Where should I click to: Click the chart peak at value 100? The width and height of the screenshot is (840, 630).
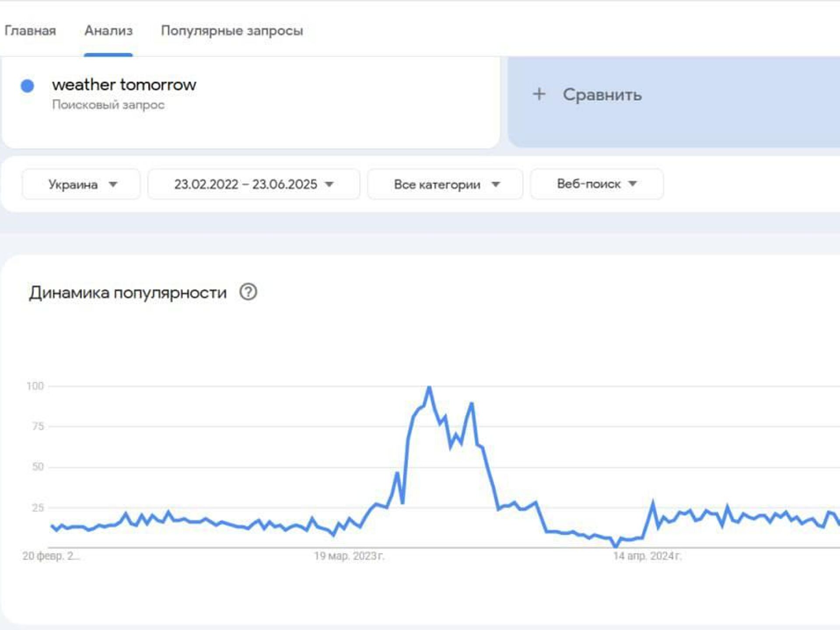click(429, 387)
